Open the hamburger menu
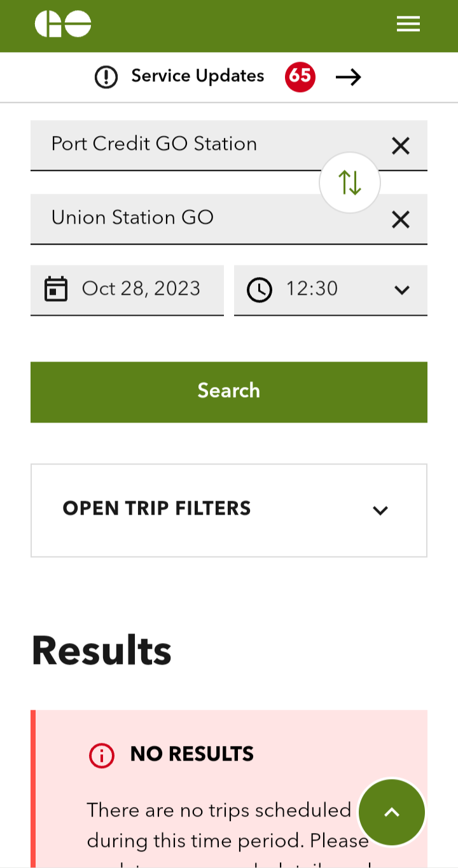Image resolution: width=458 pixels, height=868 pixels. coord(408,24)
